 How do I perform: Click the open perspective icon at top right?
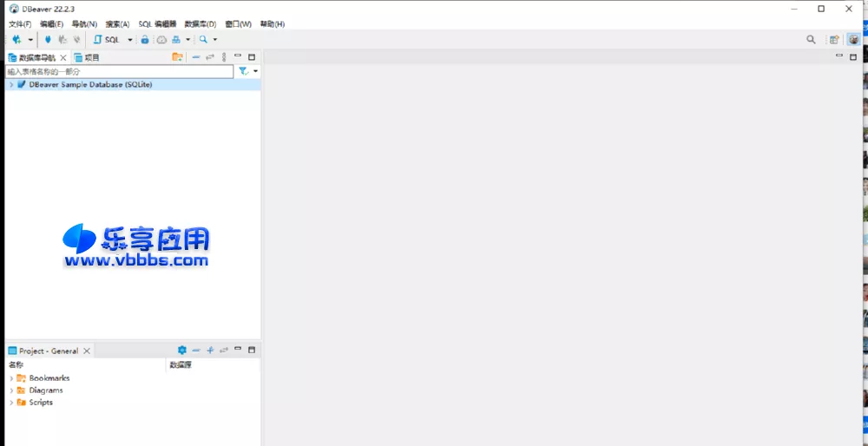pos(834,40)
